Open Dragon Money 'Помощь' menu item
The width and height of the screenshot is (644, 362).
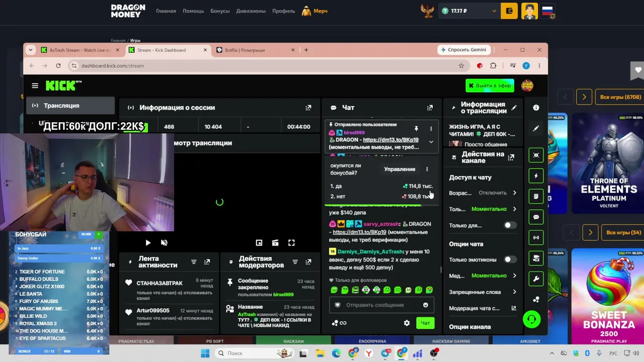coord(193,11)
